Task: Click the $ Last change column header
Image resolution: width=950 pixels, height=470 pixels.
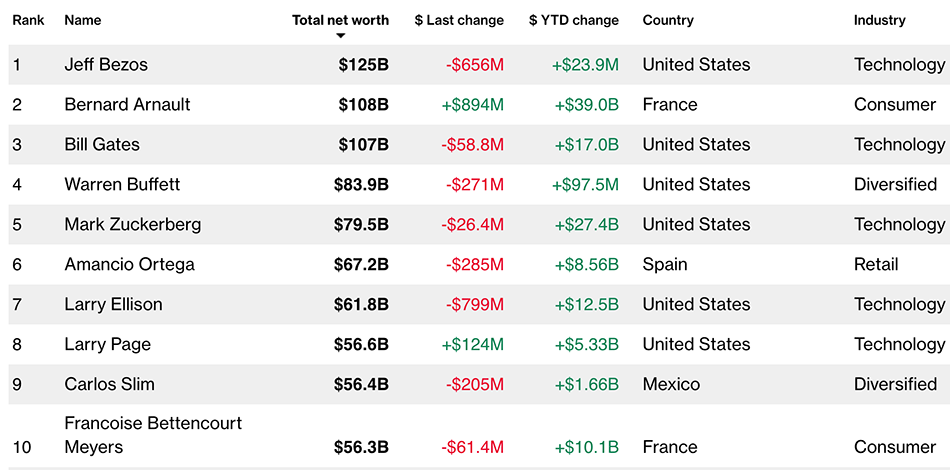Action: click(459, 20)
